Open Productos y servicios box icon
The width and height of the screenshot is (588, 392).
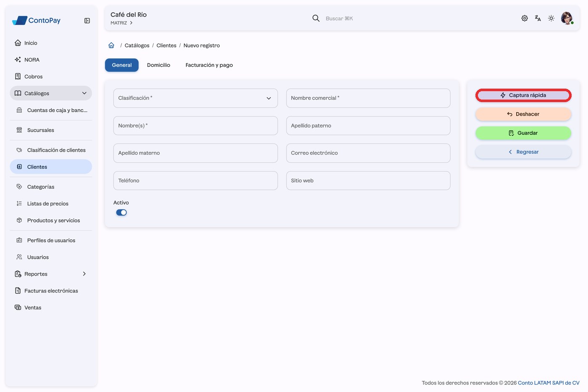coord(19,220)
